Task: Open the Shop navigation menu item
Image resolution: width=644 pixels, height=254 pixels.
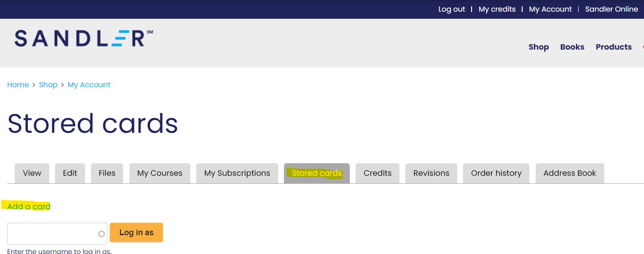Action: [x=538, y=47]
